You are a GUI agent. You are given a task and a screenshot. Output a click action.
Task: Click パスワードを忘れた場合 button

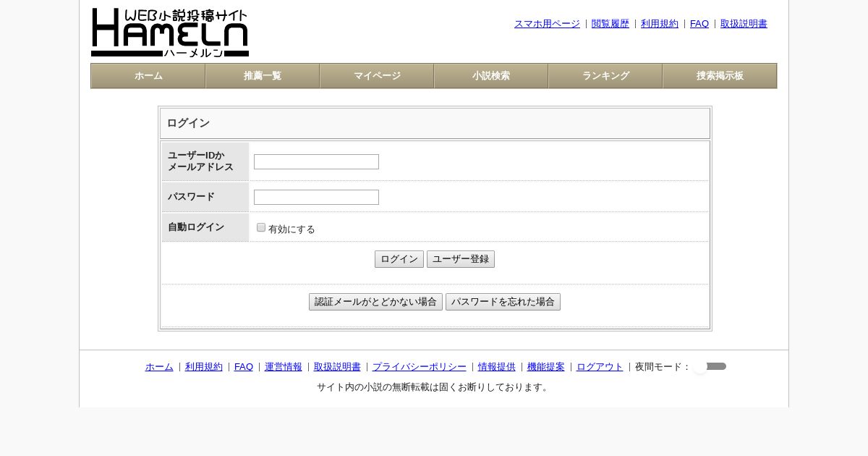tap(503, 302)
